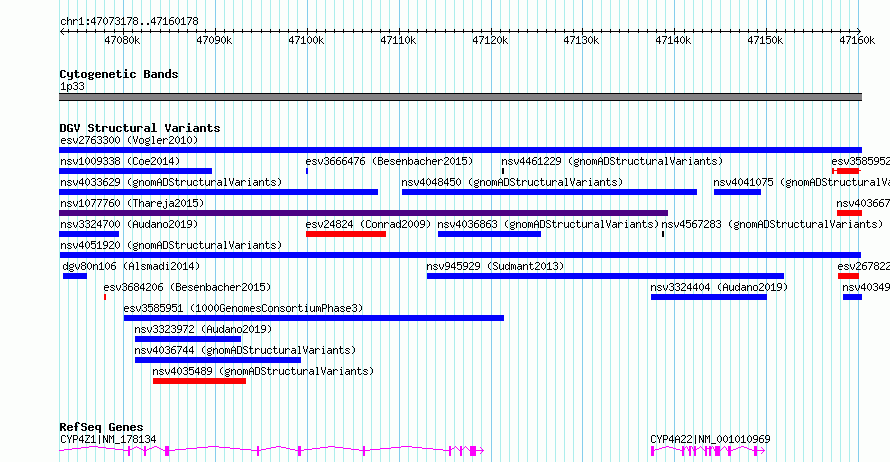Click the CYP4A22 gene structure glyph
The height and width of the screenshot is (462, 890).
[x=708, y=451]
